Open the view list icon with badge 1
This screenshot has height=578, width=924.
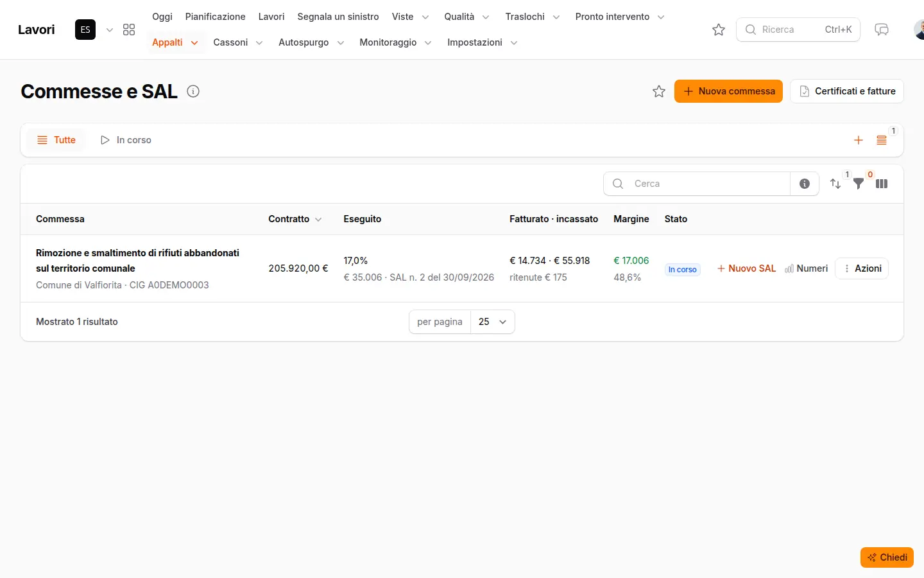click(882, 140)
